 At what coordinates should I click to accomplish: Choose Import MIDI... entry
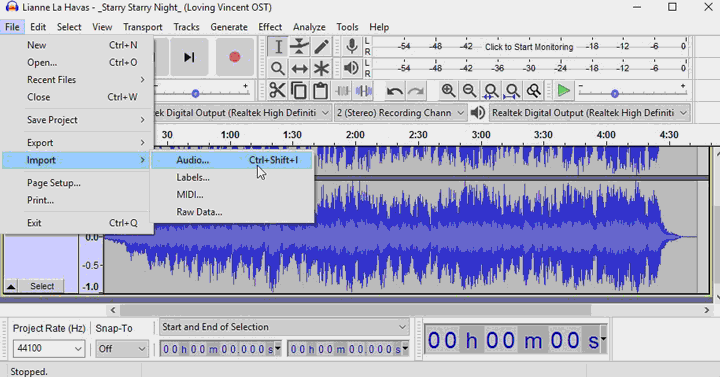pyautogui.click(x=231, y=195)
